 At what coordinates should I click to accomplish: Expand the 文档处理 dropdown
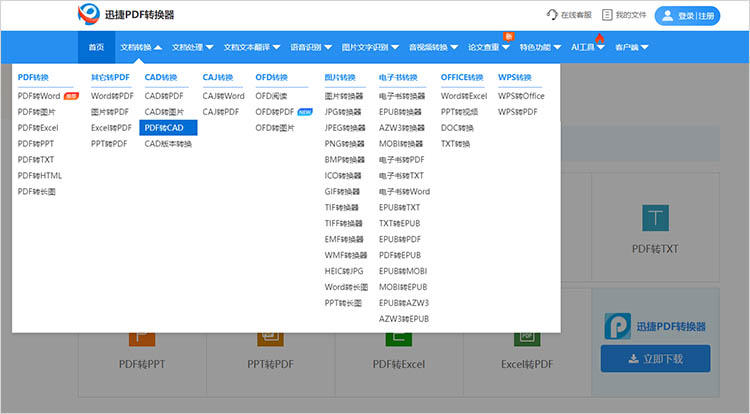coord(192,47)
